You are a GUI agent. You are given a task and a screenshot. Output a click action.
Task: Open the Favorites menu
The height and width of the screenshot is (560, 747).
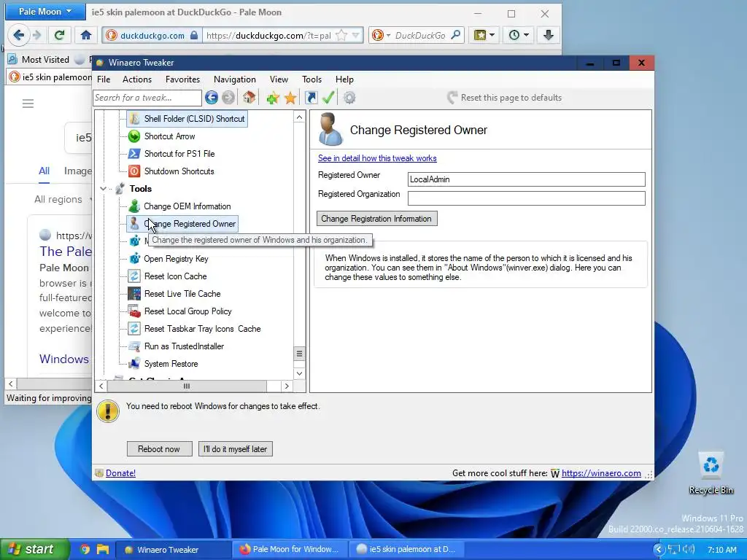point(182,79)
